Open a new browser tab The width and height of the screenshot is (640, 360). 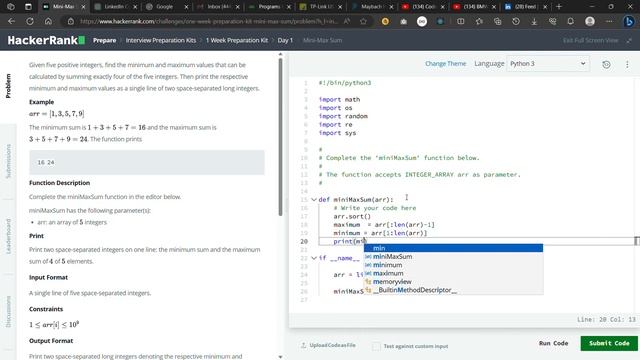point(559,7)
